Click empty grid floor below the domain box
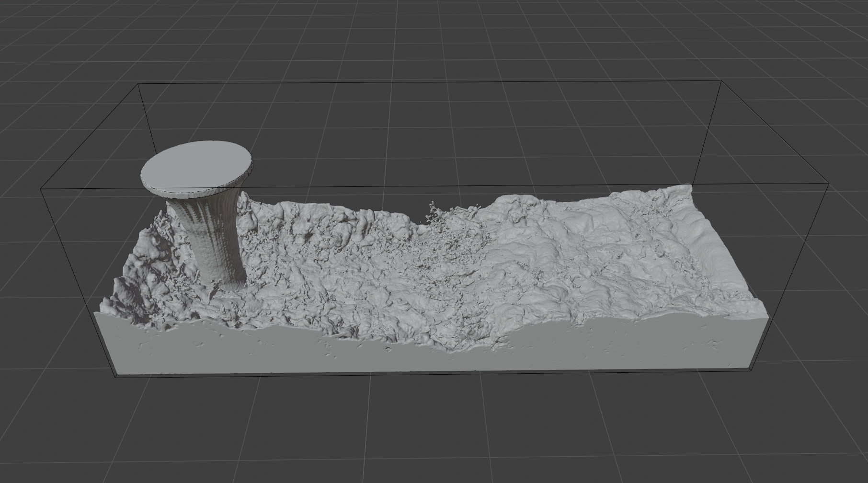This screenshot has width=868, height=483. (x=431, y=431)
